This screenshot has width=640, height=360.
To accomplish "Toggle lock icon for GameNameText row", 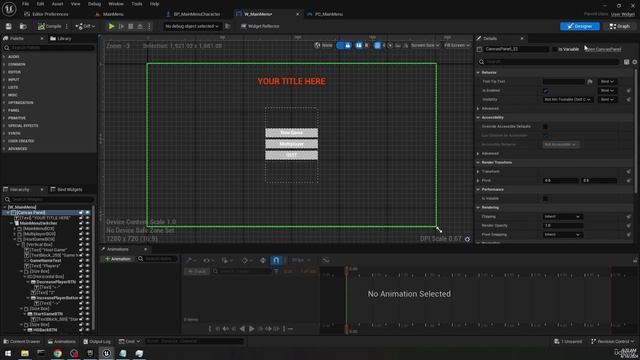I will 81,260.
